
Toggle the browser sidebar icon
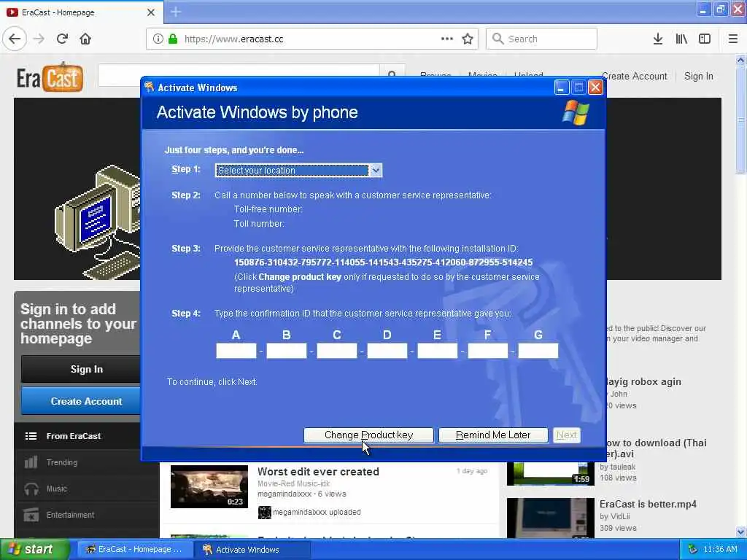coord(705,39)
